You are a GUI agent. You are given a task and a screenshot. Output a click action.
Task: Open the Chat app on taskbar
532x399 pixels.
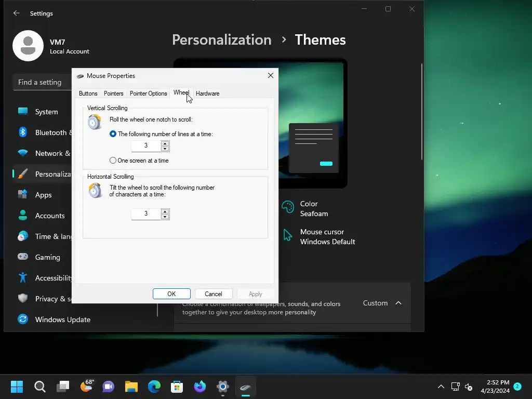108,387
